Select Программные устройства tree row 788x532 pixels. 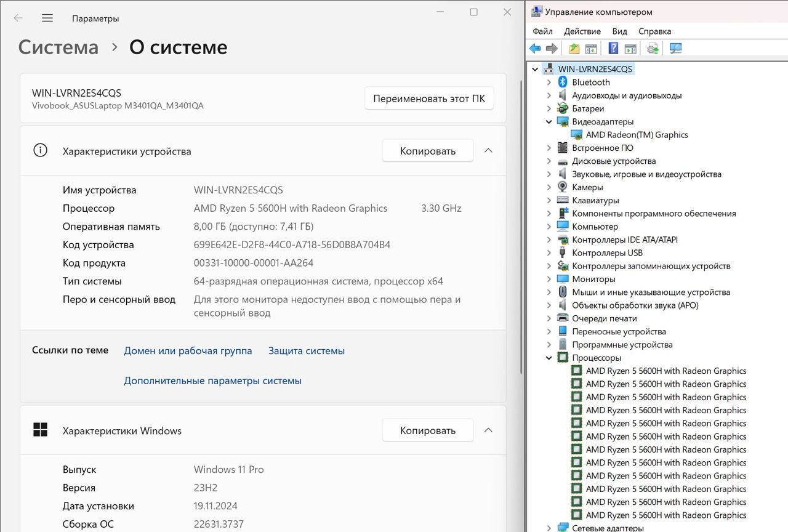[x=622, y=345]
